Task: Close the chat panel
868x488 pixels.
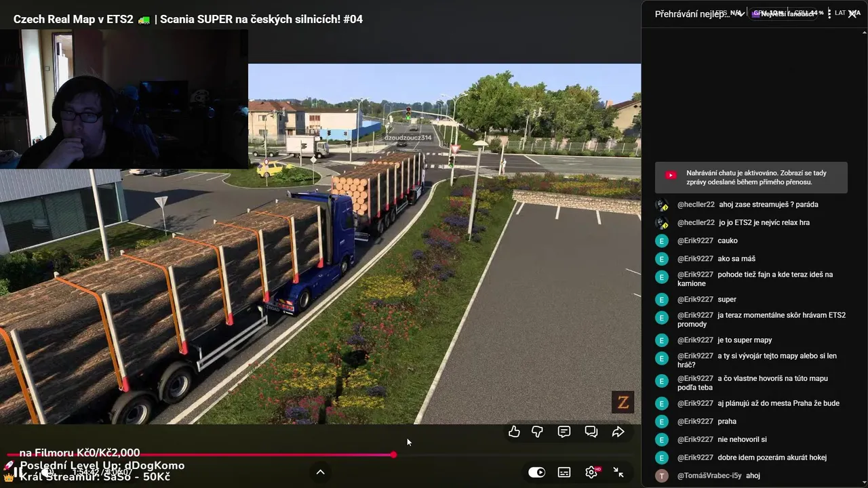Action: pyautogui.click(x=852, y=14)
